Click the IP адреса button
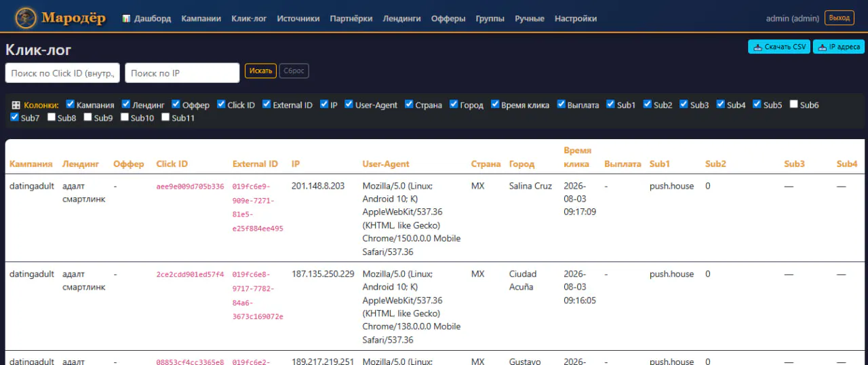This screenshot has width=868, height=365. [x=839, y=47]
